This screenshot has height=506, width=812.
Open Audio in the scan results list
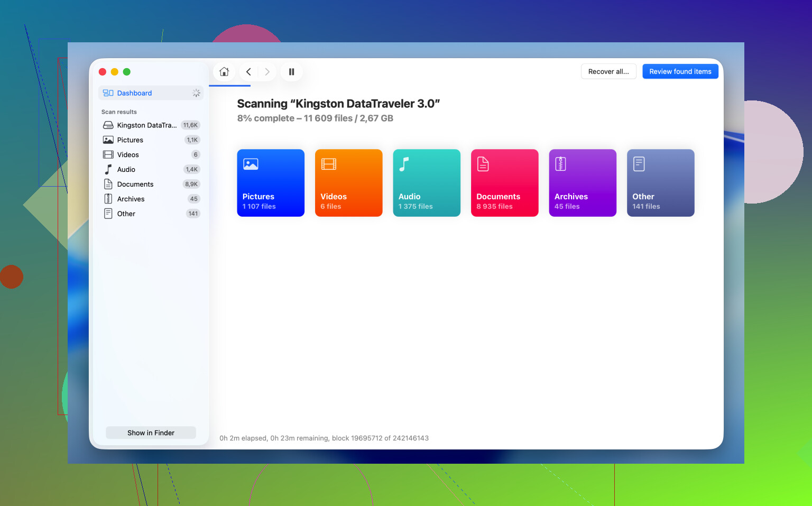coord(151,169)
